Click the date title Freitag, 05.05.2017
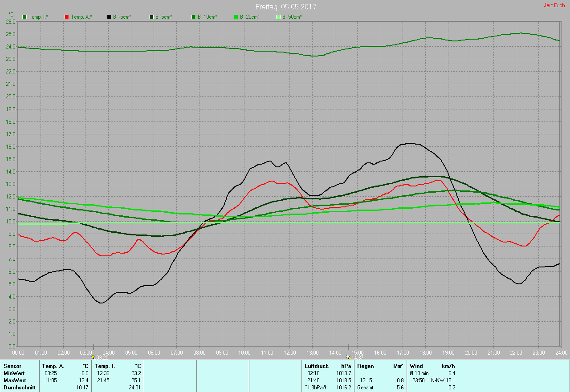This screenshot has height=392, width=570. 286,7
